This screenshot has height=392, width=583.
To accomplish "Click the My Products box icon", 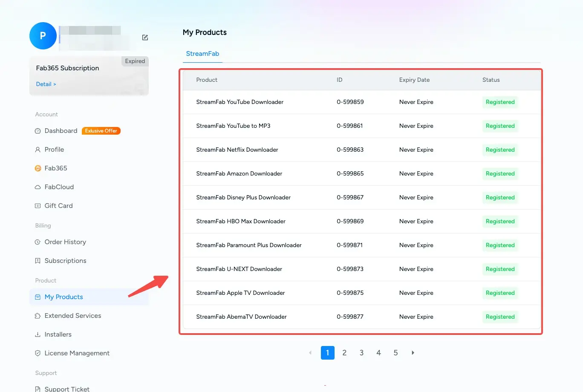I will pyautogui.click(x=38, y=297).
